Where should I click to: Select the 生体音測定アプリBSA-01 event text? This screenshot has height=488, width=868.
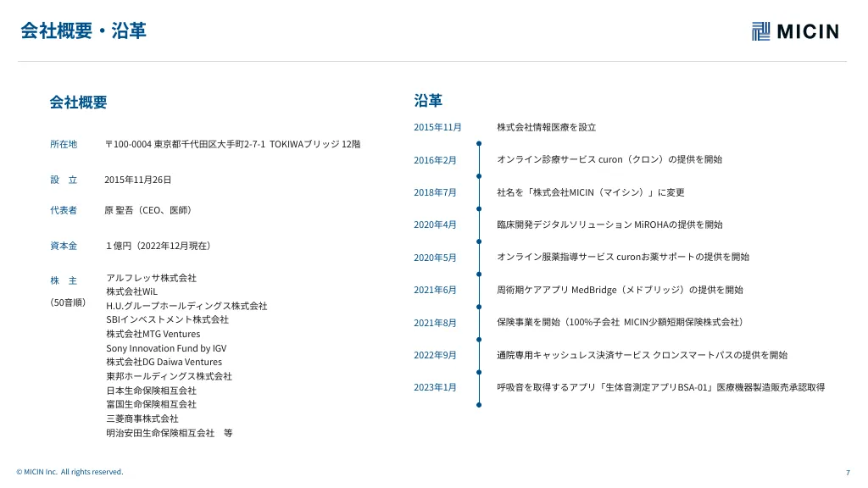660,387
